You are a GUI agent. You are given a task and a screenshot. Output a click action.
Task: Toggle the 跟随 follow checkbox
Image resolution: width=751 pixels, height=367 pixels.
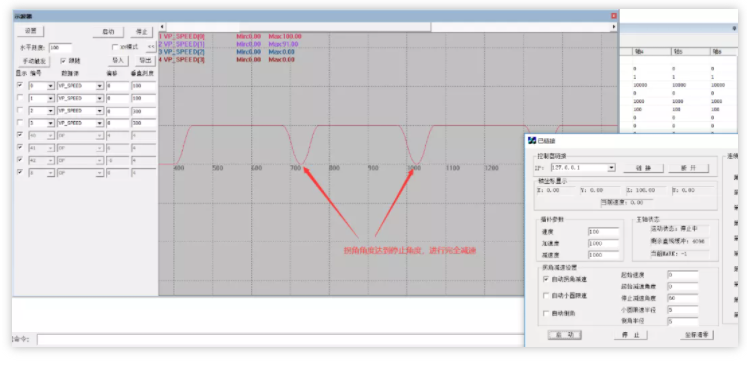(x=63, y=61)
